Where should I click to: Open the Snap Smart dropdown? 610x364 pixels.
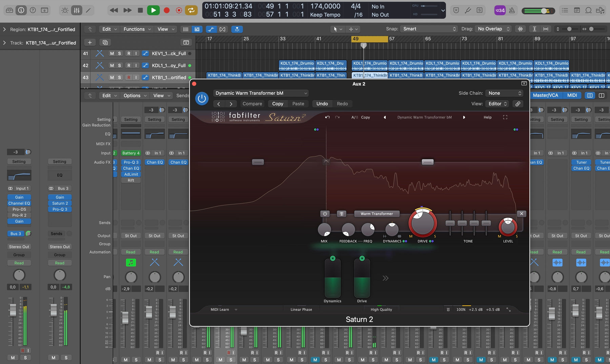tap(429, 29)
